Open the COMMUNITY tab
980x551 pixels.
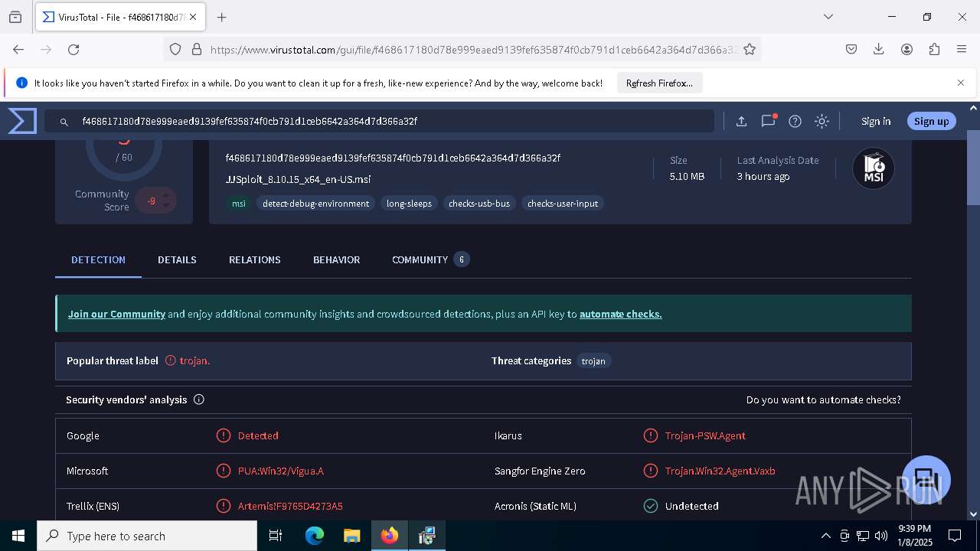tap(430, 259)
